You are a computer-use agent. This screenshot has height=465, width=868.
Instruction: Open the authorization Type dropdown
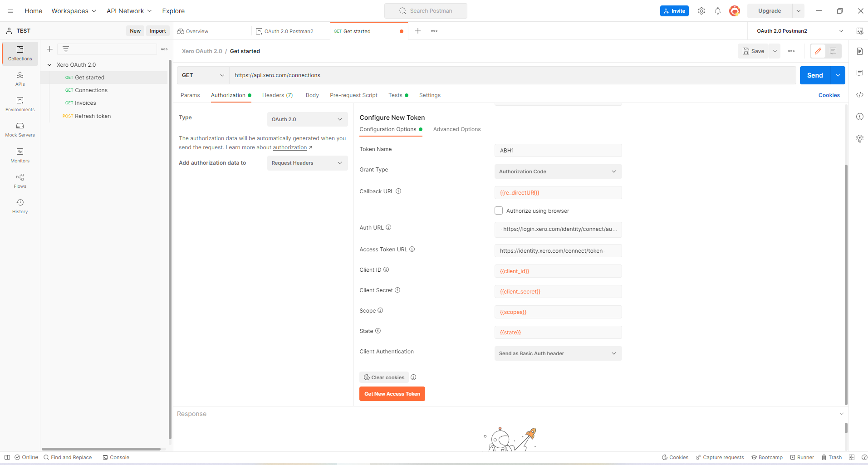click(x=307, y=119)
